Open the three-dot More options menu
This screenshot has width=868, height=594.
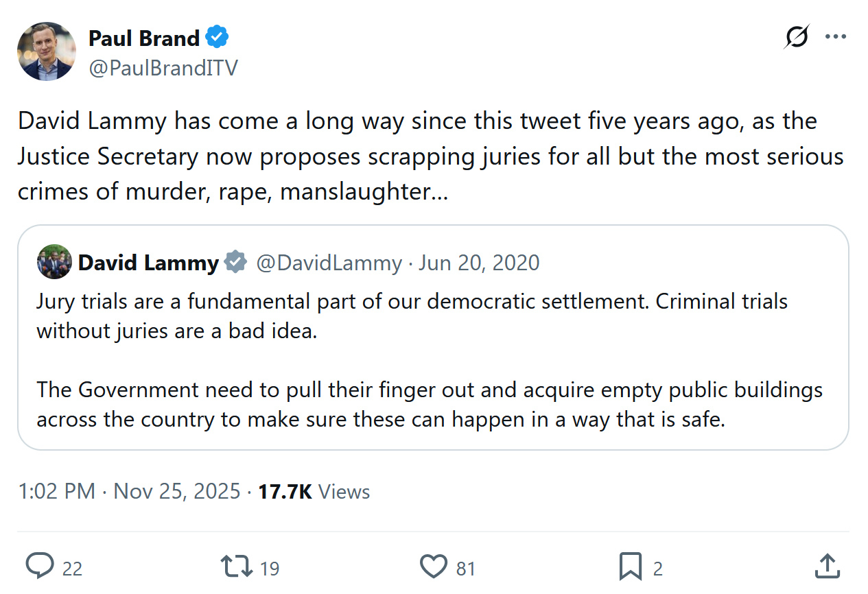835,36
